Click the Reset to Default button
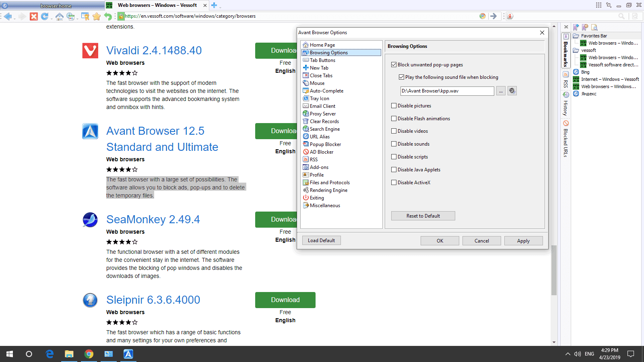The image size is (644, 362). [x=423, y=216]
